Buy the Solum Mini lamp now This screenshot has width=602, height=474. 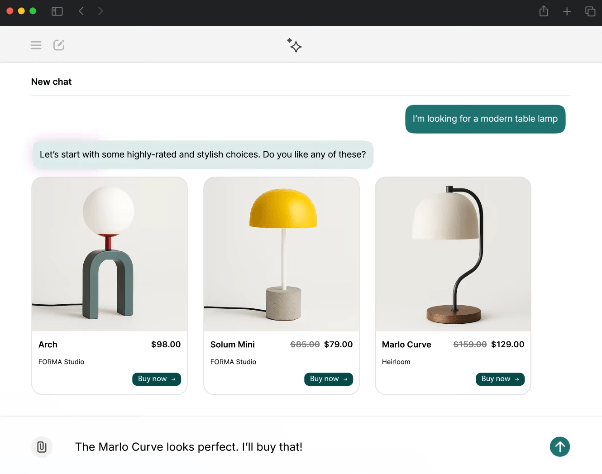coord(329,379)
